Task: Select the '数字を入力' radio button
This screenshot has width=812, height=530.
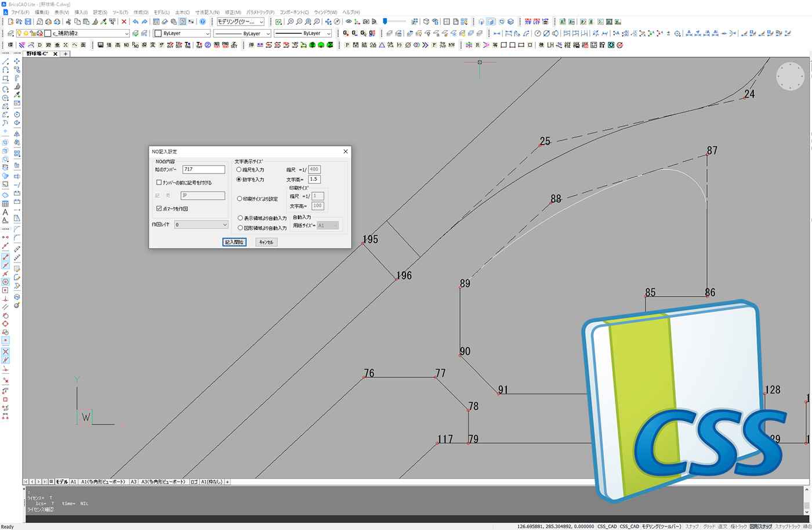Action: click(x=239, y=179)
